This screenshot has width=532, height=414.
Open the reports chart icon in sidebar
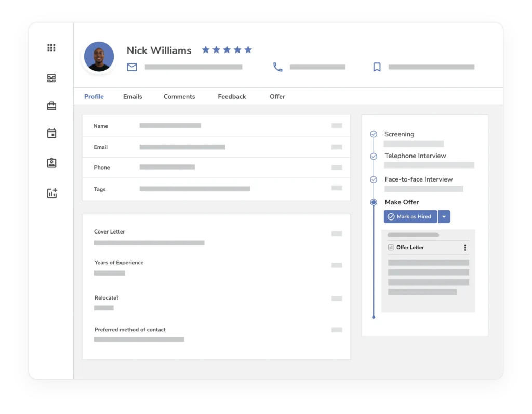point(51,193)
